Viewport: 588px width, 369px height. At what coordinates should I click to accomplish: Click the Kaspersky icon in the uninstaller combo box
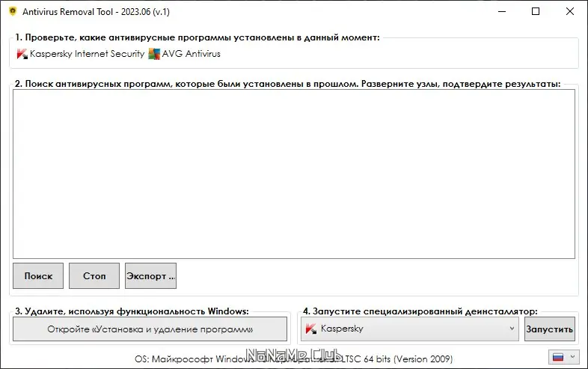(x=311, y=329)
